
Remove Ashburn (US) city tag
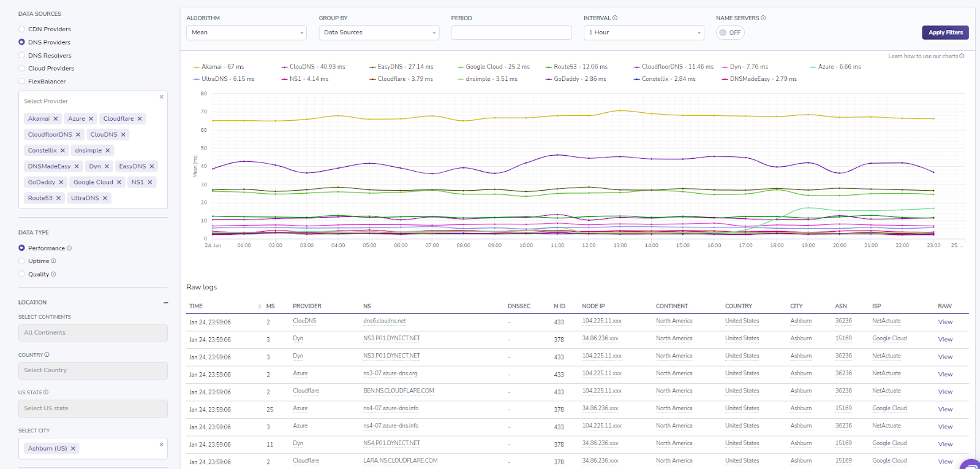73,449
